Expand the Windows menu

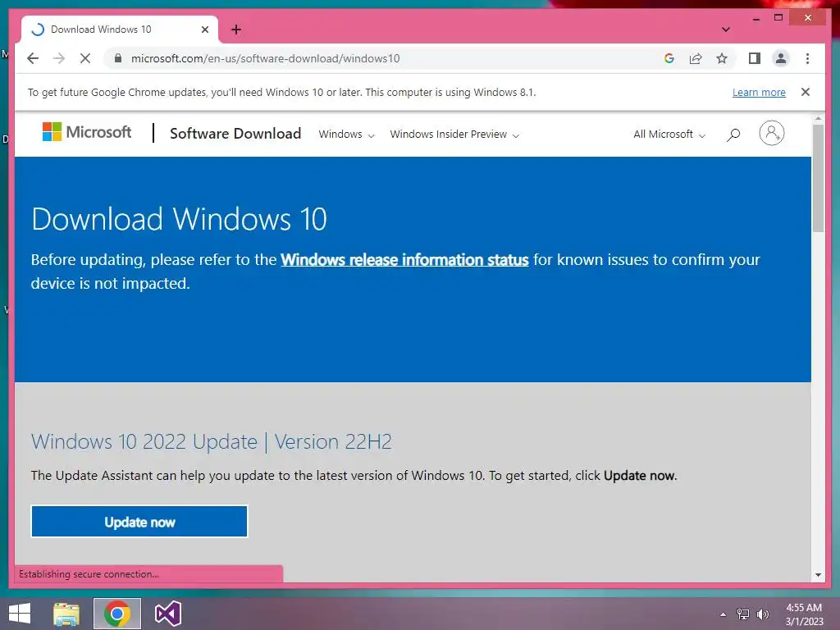346,134
